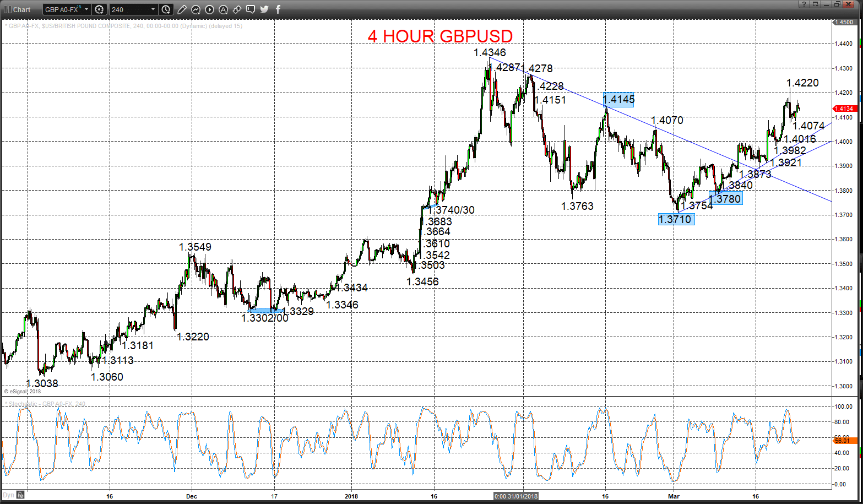863x504 pixels.
Task: Click the 1.4070 price label
Action: click(x=667, y=120)
